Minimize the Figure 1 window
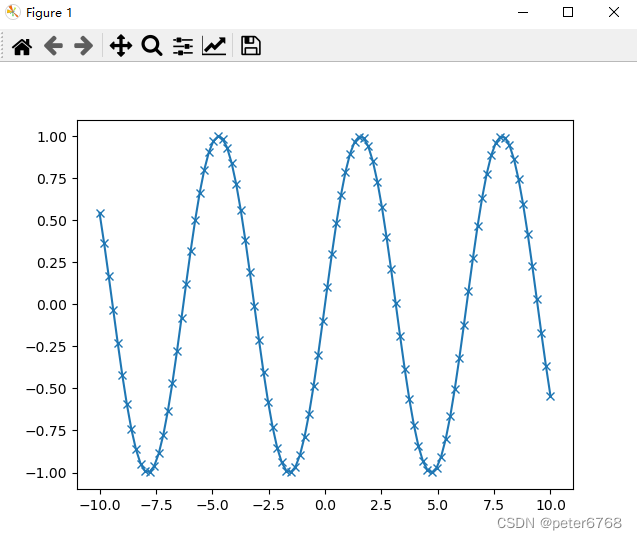The width and height of the screenshot is (637, 540). [523, 12]
